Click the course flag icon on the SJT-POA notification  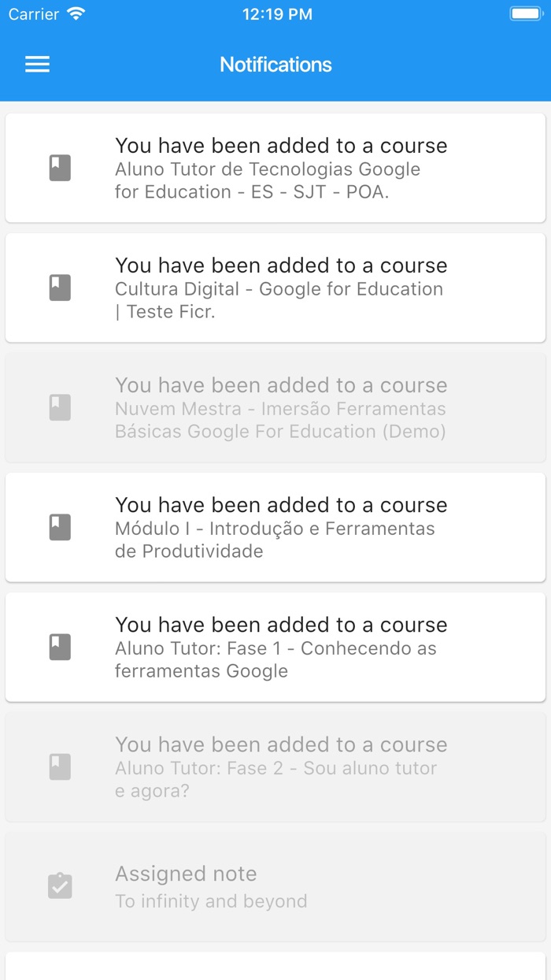(x=60, y=167)
